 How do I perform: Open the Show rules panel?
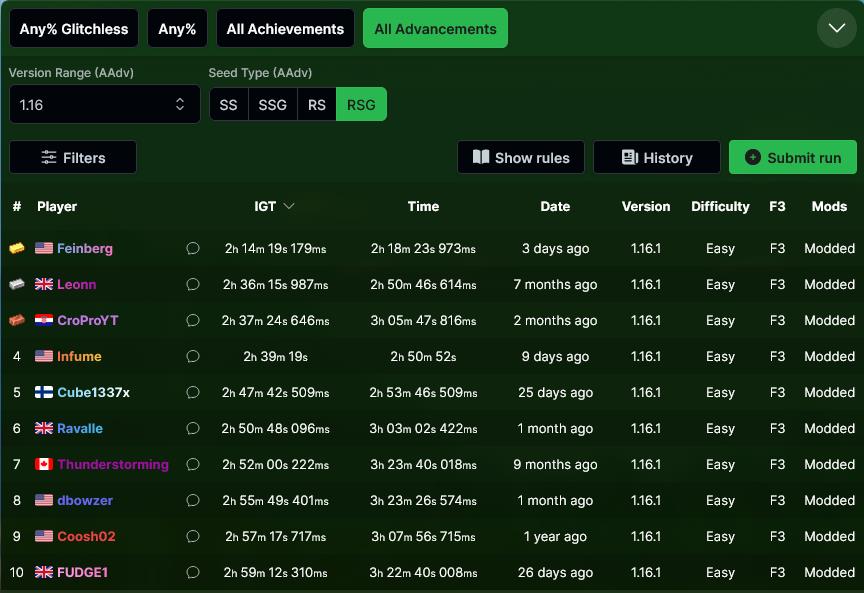coord(520,157)
